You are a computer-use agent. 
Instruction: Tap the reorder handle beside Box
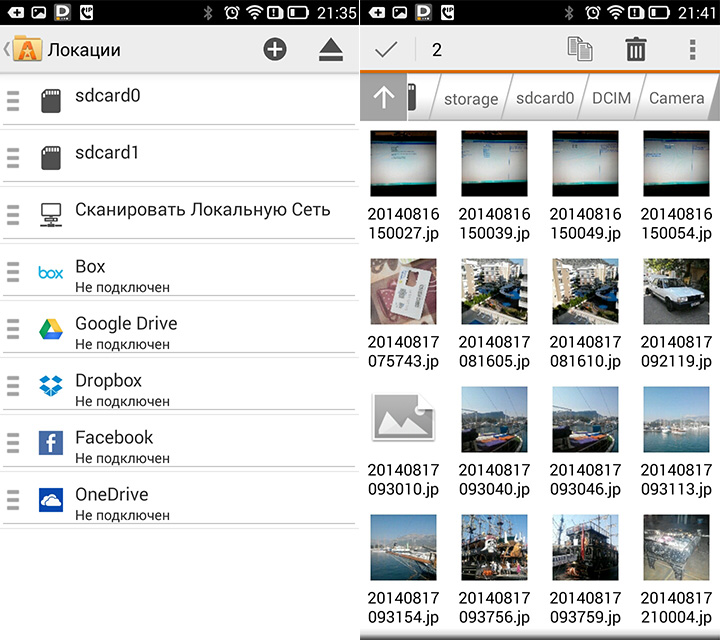click(13, 272)
